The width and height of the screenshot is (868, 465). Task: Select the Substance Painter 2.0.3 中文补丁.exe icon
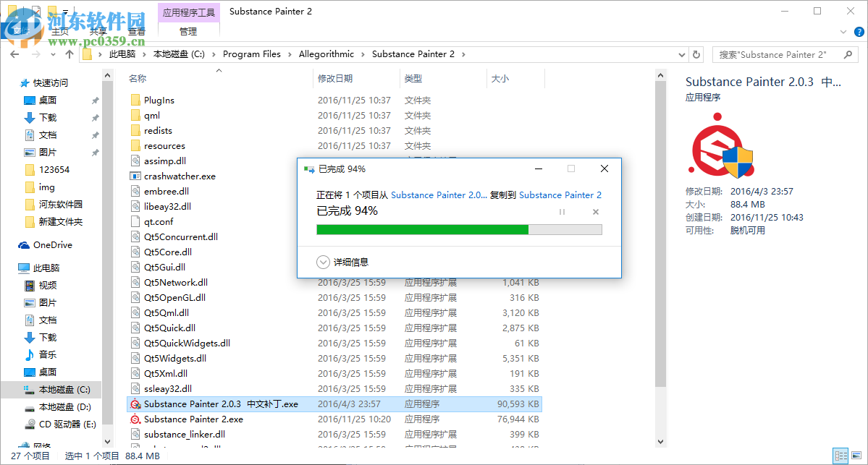135,404
